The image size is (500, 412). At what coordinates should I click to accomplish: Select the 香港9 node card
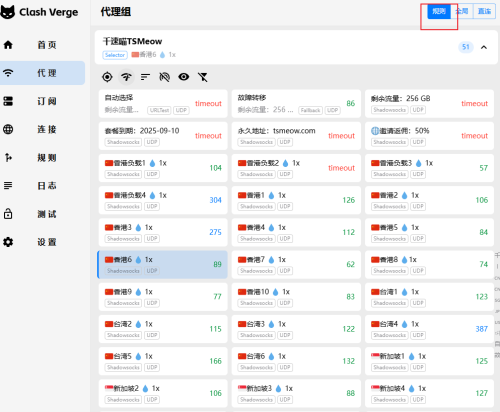point(163,297)
